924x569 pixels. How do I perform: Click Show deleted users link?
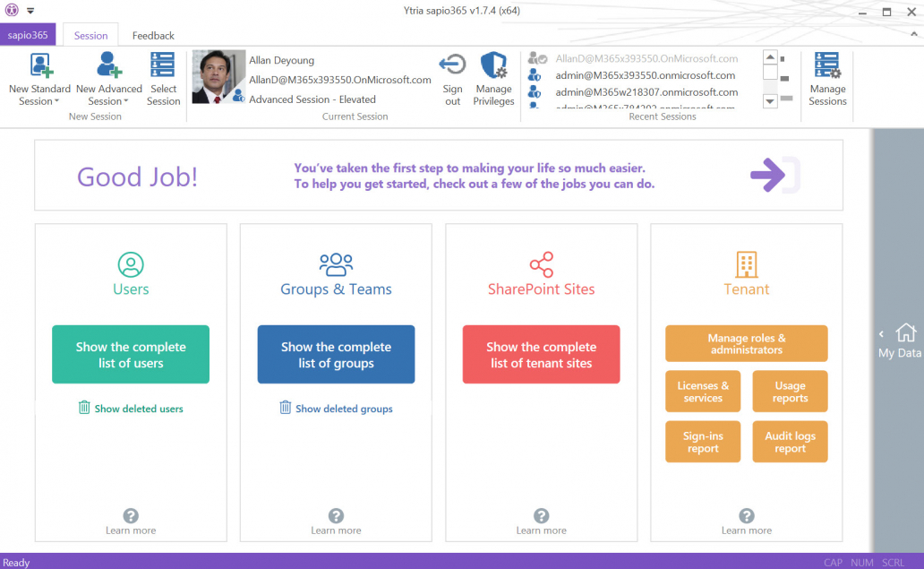click(139, 409)
